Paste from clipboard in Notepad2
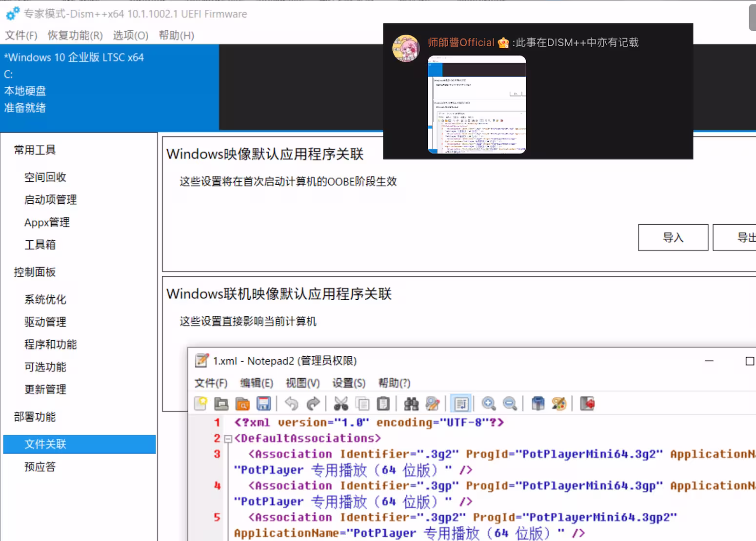This screenshot has width=756, height=541. pos(383,404)
